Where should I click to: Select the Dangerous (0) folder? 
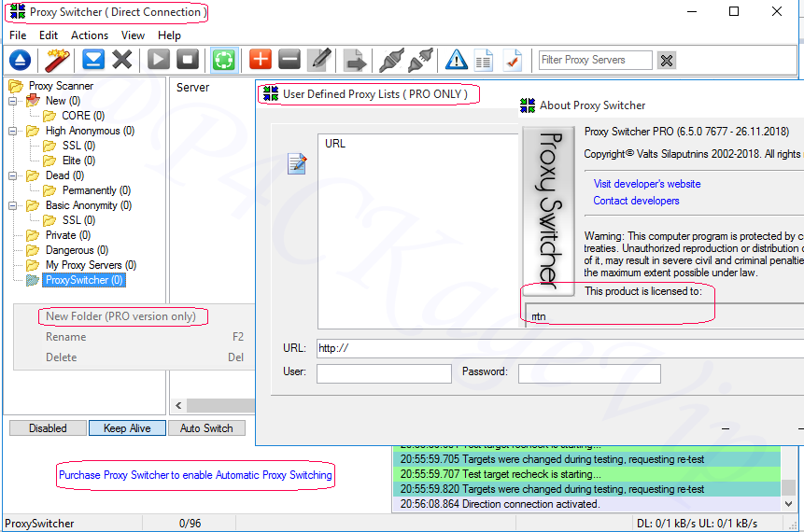(x=77, y=250)
